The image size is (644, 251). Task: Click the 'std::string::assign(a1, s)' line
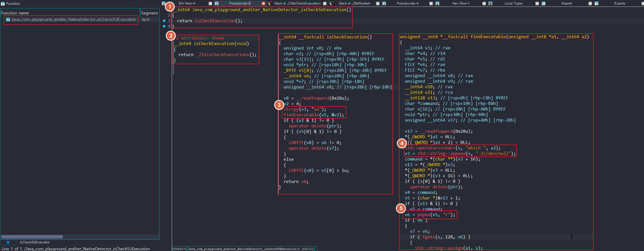tap(449, 248)
